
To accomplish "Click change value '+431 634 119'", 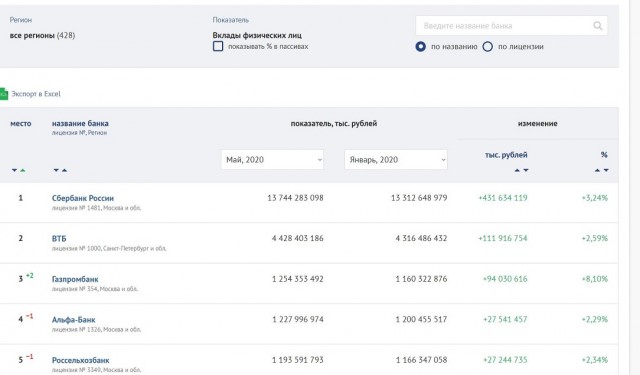I will coord(503,198).
